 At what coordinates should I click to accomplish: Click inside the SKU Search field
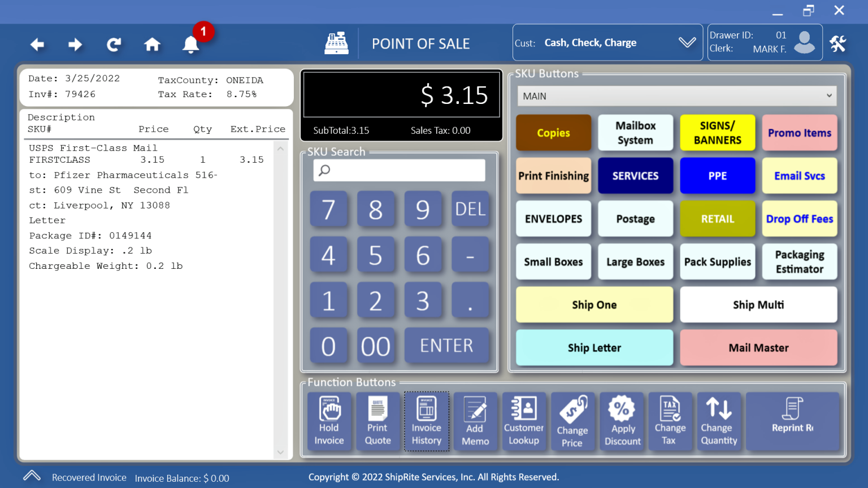[x=400, y=170]
